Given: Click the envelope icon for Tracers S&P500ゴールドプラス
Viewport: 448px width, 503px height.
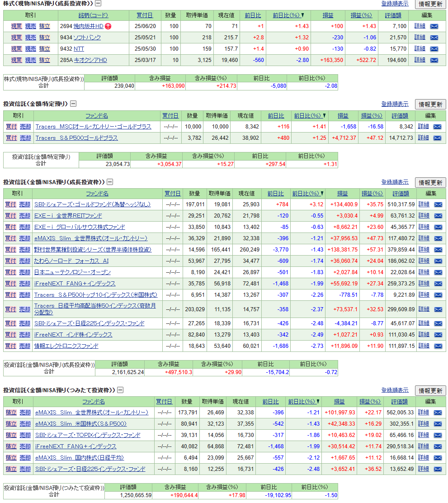Looking at the screenshot, I should [437, 138].
